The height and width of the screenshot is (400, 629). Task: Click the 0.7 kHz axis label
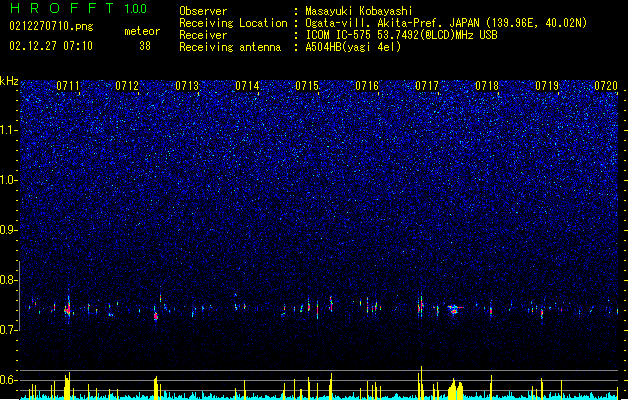tap(8, 330)
